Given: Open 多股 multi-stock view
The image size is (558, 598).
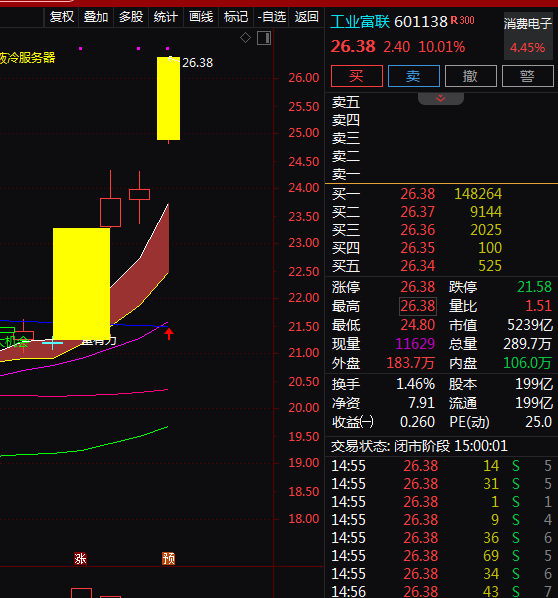Looking at the screenshot, I should (131, 17).
